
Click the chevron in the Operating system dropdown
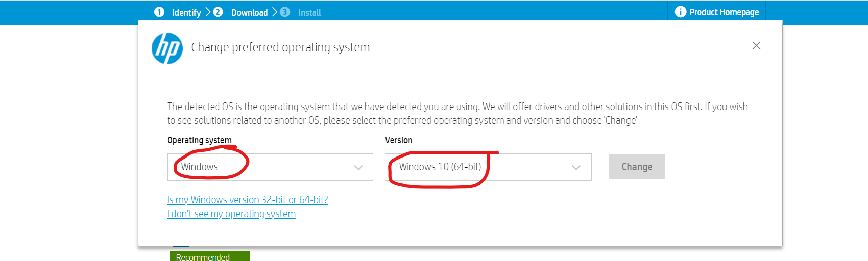tap(359, 168)
